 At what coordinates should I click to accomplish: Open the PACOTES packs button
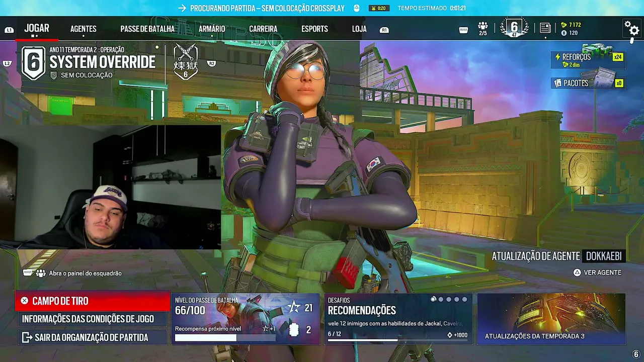pyautogui.click(x=588, y=83)
